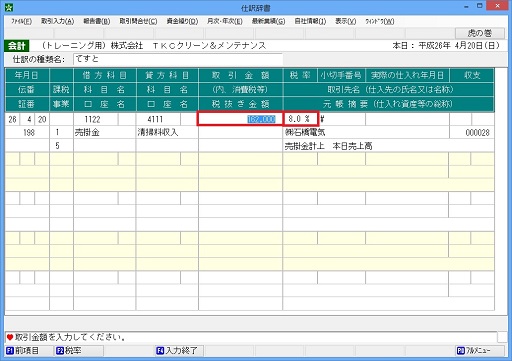
Task: Click the 年月日 column header
Action: [x=27, y=75]
